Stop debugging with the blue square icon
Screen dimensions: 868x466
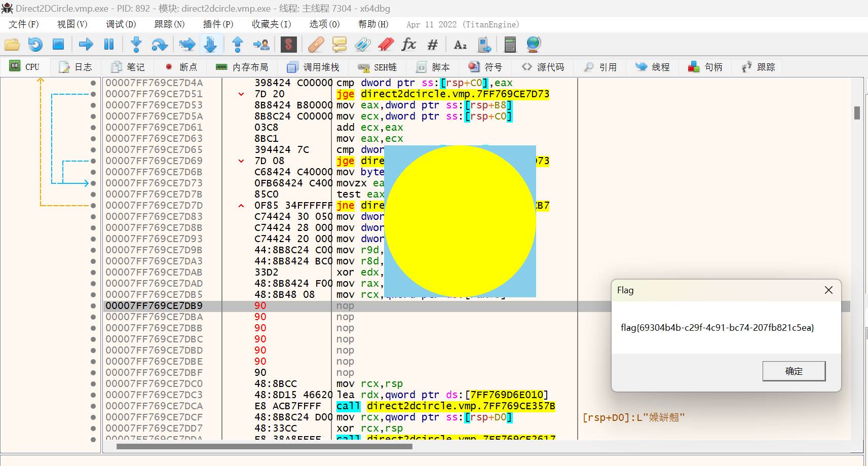pos(58,45)
